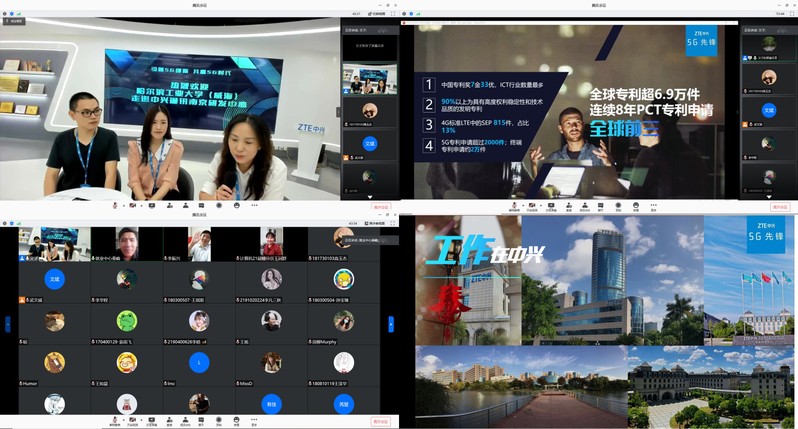Viewport: 798px width, 429px height.
Task: Switch view layout button in bottom-left window header
Action: click(x=375, y=223)
